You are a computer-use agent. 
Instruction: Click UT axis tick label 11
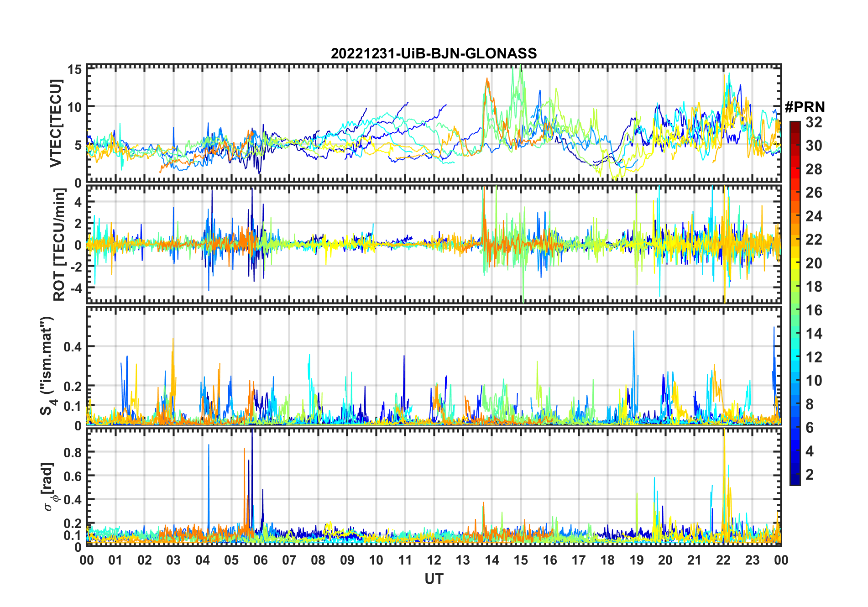[405, 560]
